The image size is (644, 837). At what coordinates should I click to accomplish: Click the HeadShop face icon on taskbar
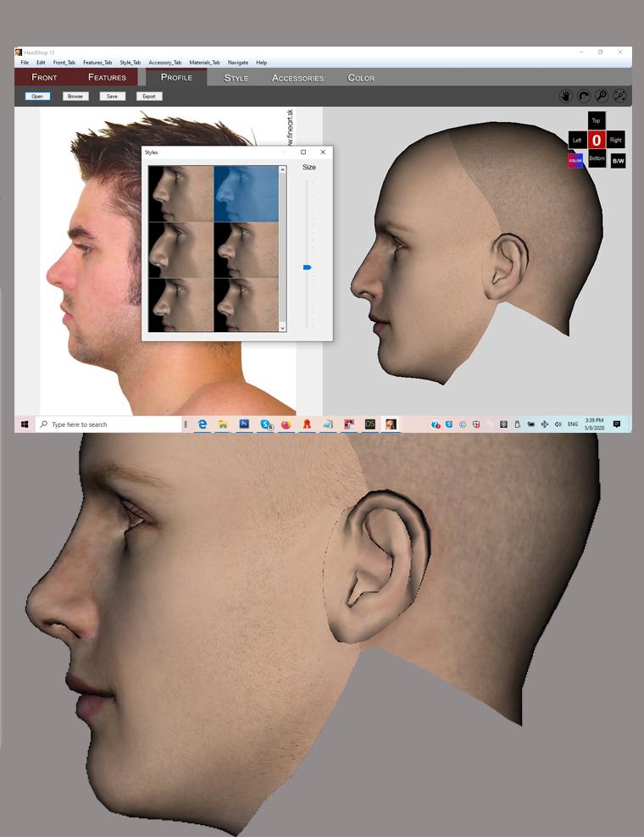391,424
